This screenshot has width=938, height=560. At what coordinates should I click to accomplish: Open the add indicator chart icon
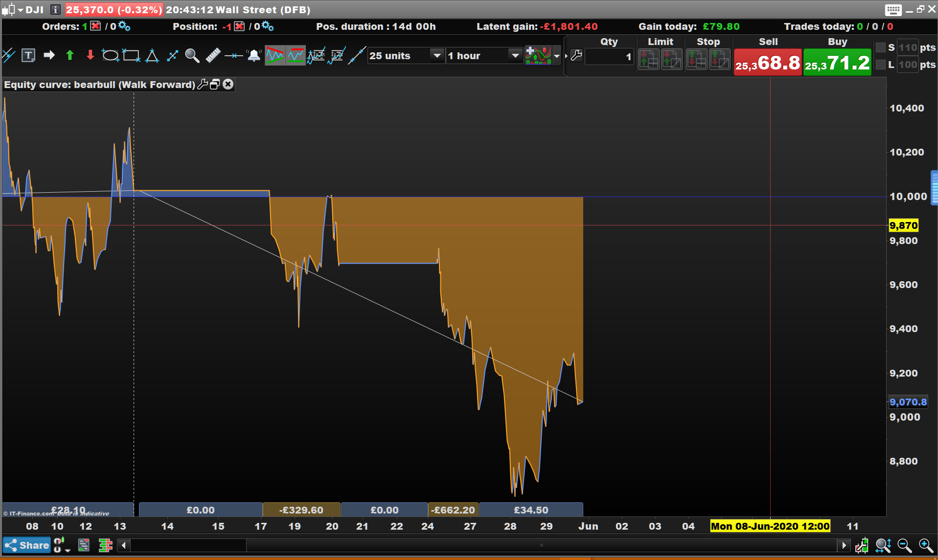538,55
